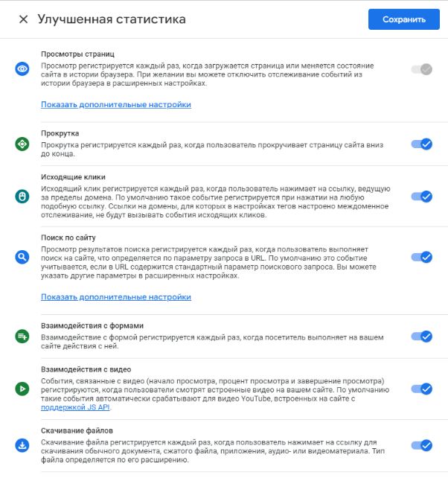Open the поддержкой JS API link
The image size is (448, 478).
(x=75, y=407)
